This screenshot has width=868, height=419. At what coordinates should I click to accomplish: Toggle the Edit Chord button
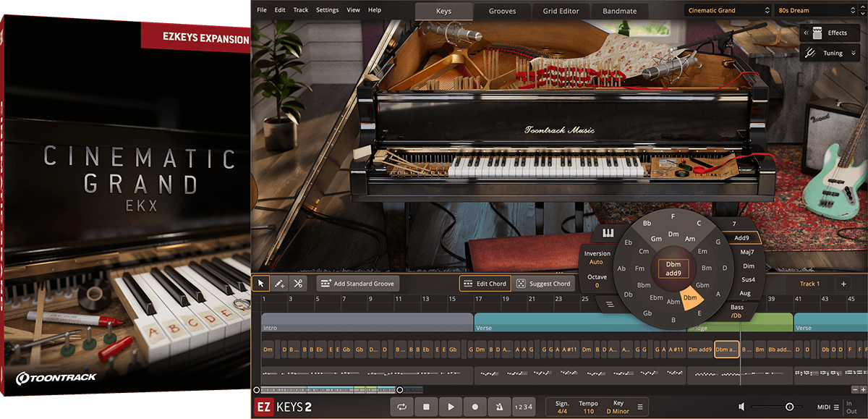click(485, 284)
